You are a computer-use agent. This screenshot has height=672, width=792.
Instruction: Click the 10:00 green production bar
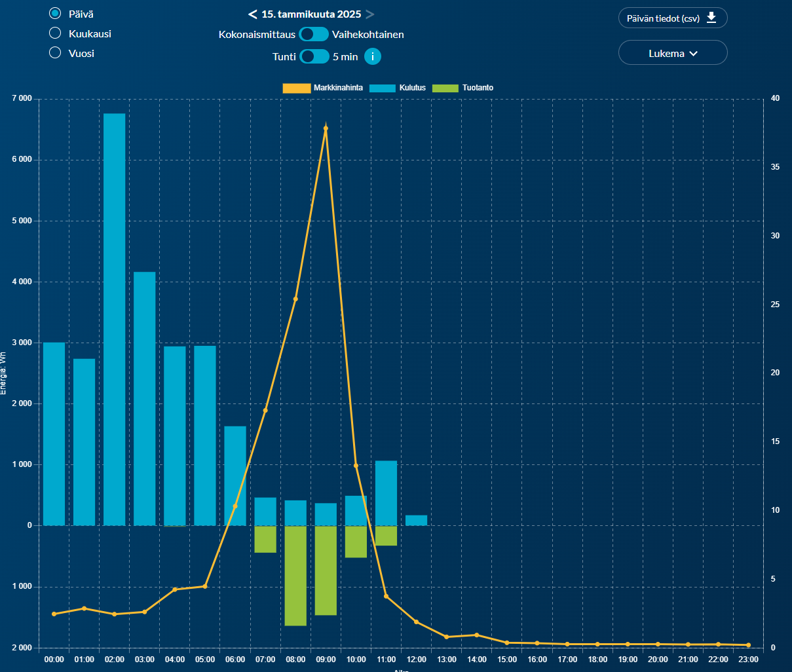[356, 542]
